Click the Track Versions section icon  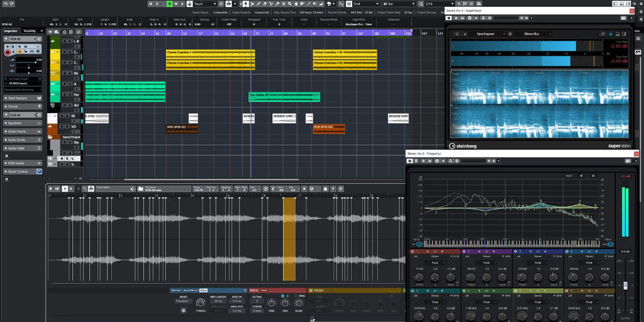tap(39, 98)
